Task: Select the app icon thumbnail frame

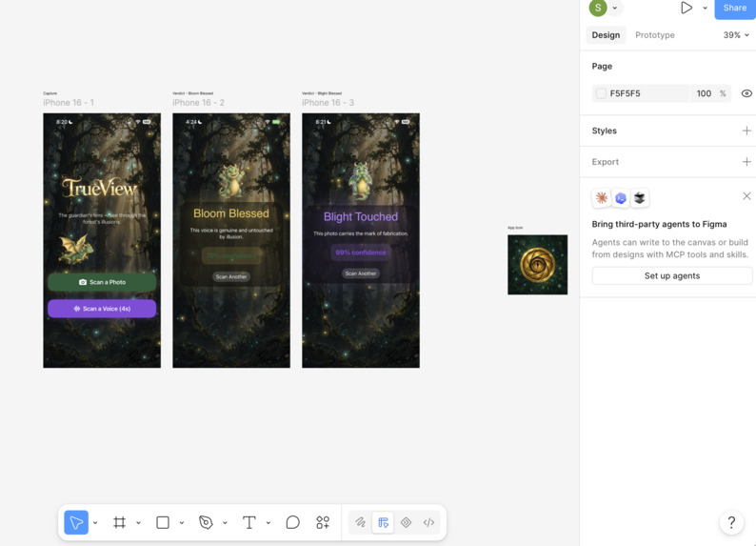Action: point(538,265)
